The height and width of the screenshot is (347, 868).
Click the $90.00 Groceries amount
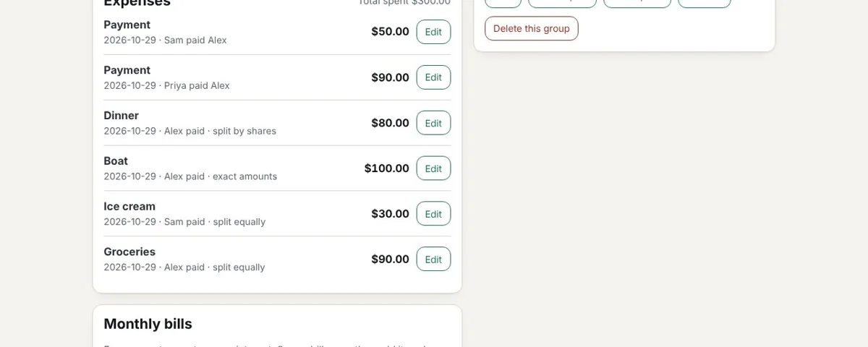pyautogui.click(x=391, y=260)
